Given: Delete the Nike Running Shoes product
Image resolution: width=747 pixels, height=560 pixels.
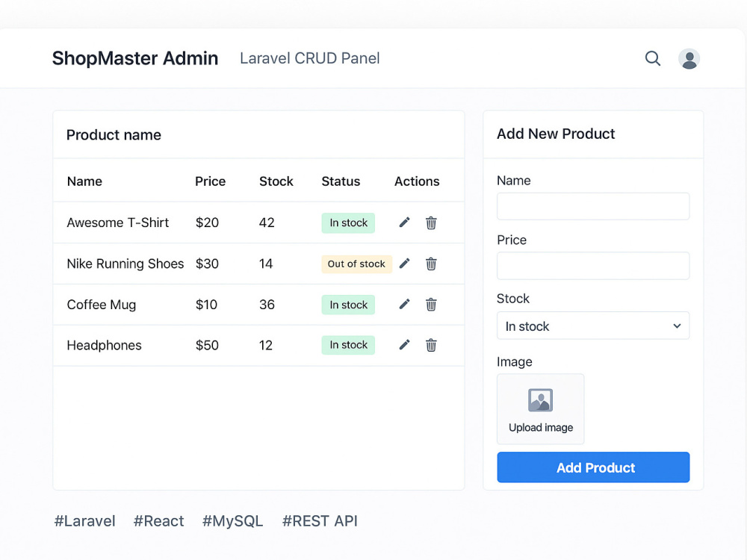Looking at the screenshot, I should (431, 264).
